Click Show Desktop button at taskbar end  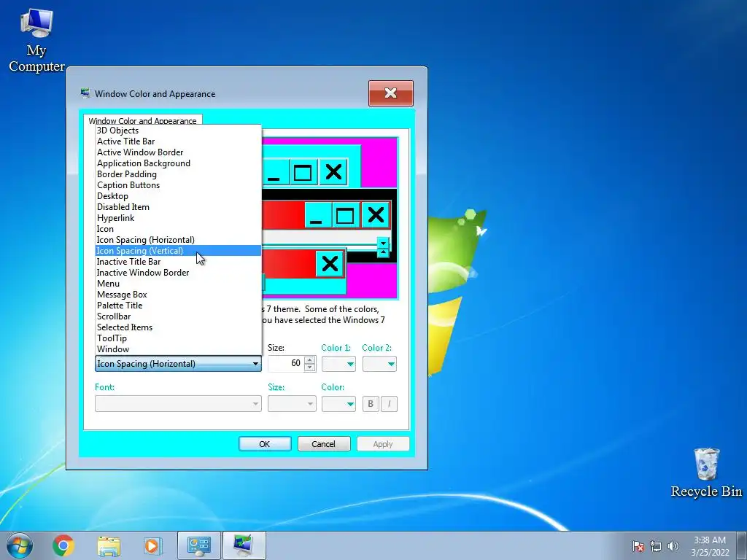[x=742, y=545]
